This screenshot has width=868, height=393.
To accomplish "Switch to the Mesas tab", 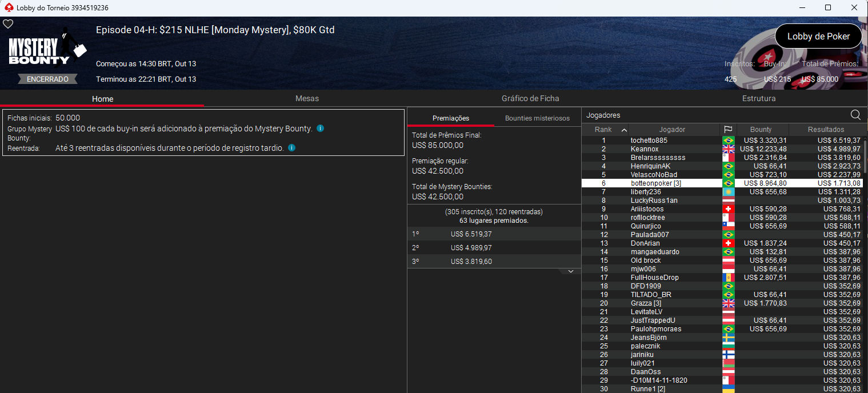I will tap(307, 99).
